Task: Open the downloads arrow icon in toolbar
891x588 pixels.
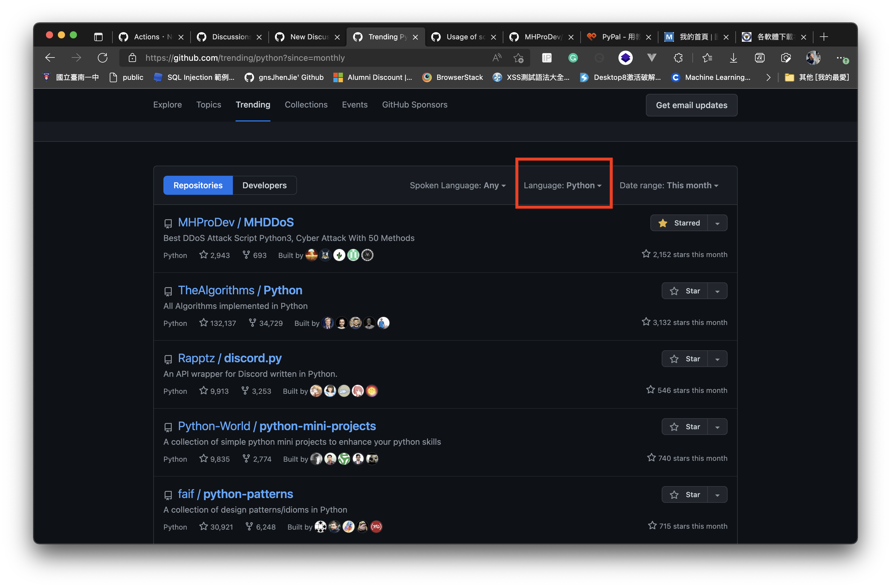Action: pos(733,58)
